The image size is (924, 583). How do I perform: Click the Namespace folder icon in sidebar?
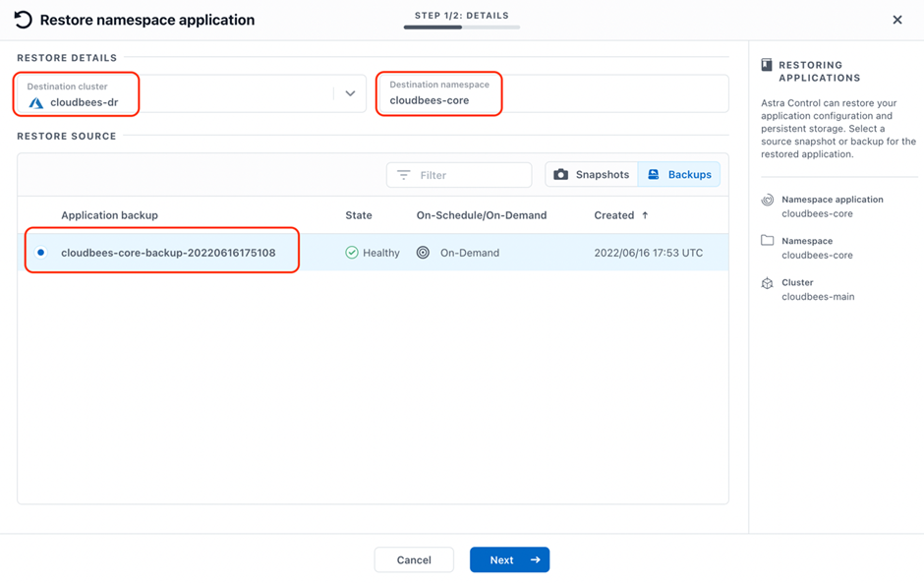[x=768, y=241]
